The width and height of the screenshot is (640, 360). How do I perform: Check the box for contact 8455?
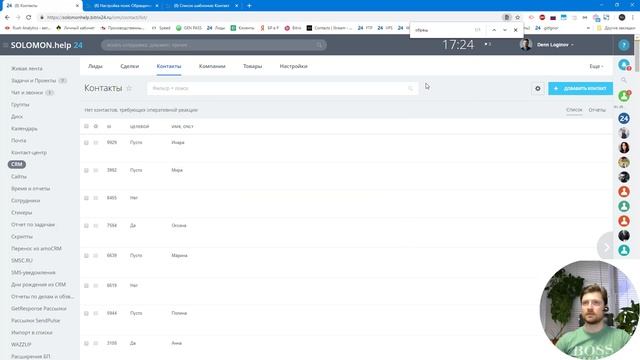[x=86, y=198]
